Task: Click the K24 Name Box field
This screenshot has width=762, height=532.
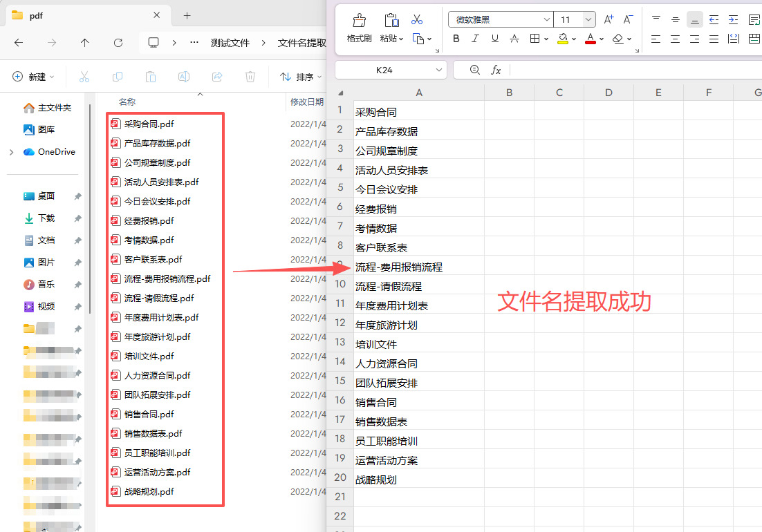Action: pos(384,70)
